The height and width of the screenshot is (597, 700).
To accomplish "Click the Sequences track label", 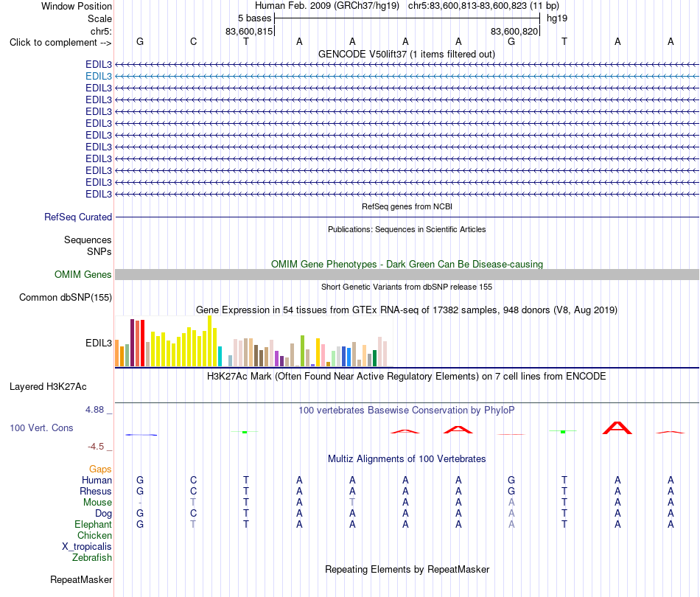I will coord(88,240).
